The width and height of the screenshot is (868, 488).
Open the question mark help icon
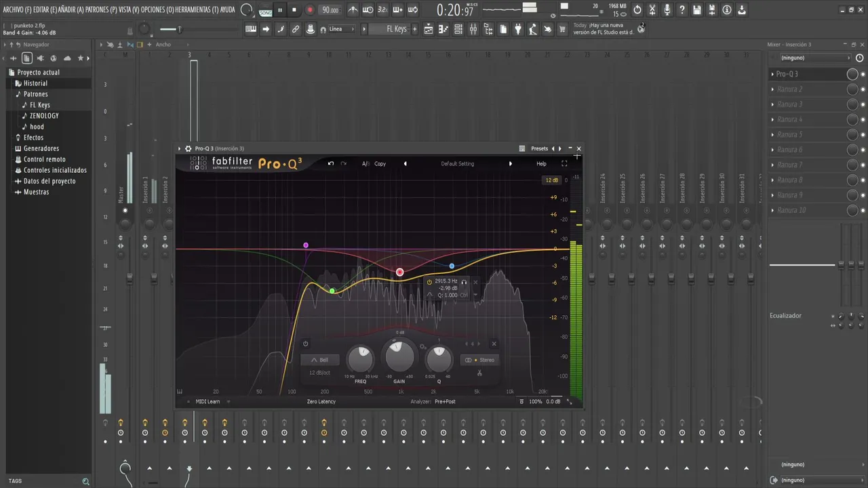[682, 10]
